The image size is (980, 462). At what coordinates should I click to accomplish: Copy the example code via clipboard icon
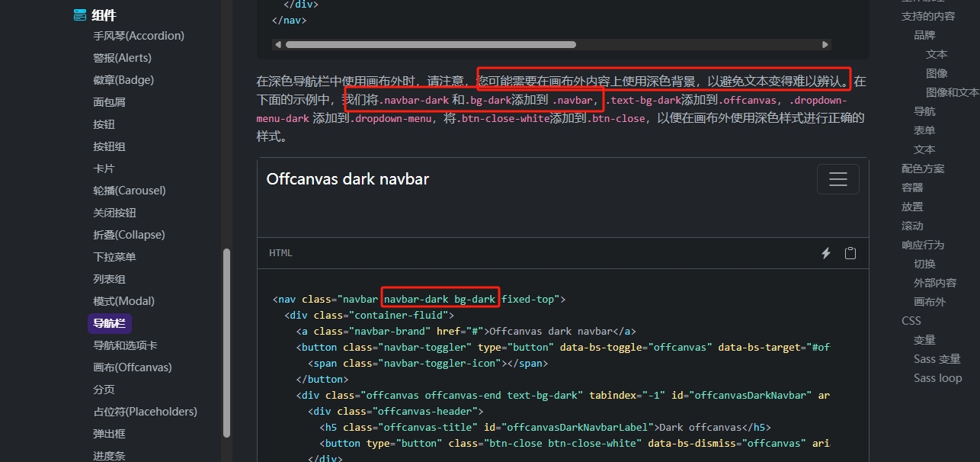pos(850,253)
